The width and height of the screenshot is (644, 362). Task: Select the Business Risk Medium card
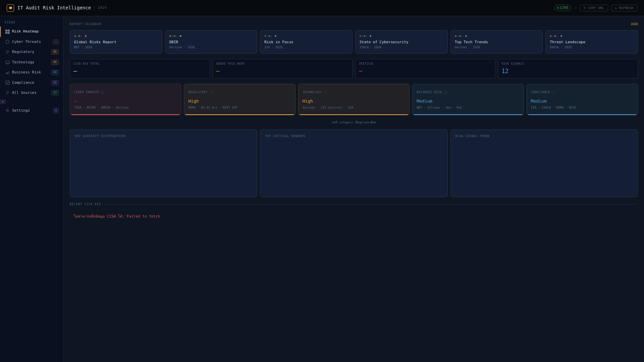(x=468, y=100)
